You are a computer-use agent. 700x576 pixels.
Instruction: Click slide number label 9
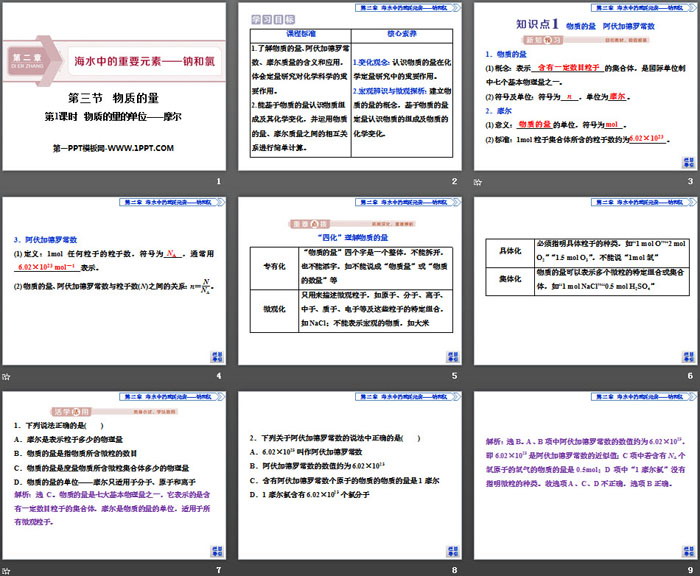pyautogui.click(x=690, y=570)
